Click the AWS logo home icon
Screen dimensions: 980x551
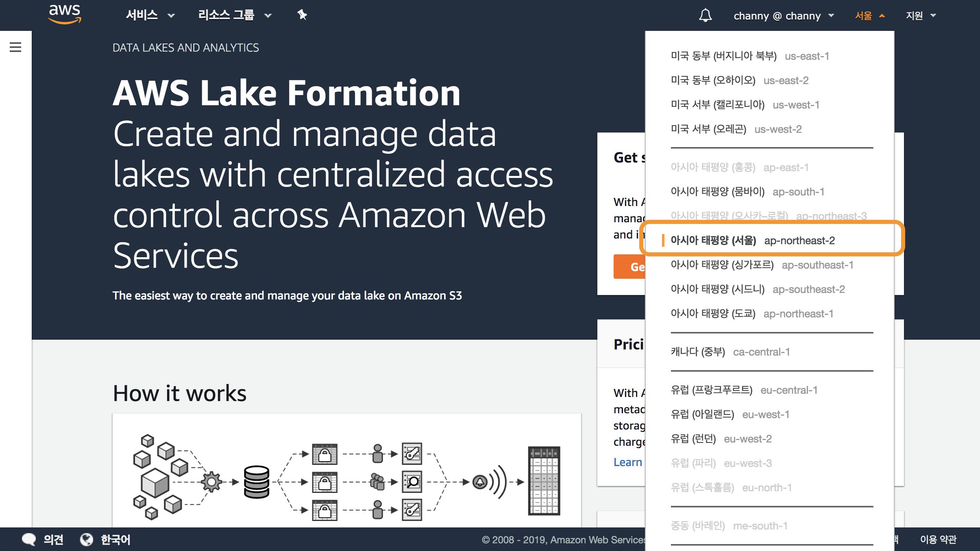[64, 15]
